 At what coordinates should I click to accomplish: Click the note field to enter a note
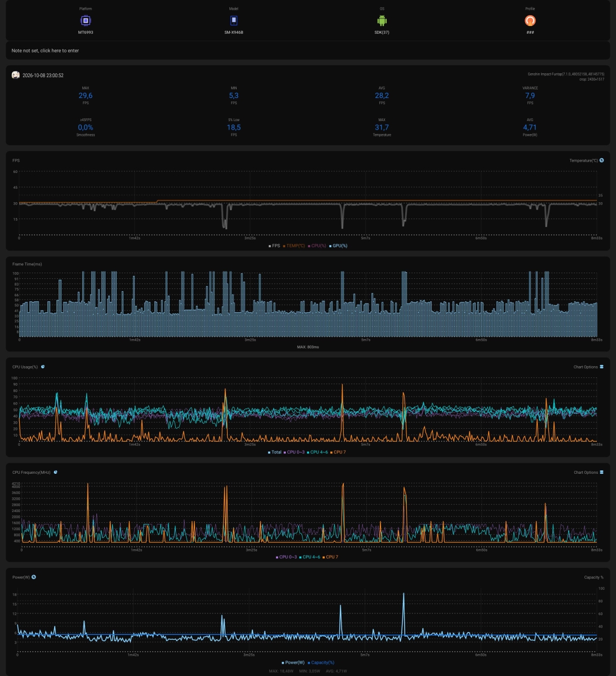coord(308,51)
